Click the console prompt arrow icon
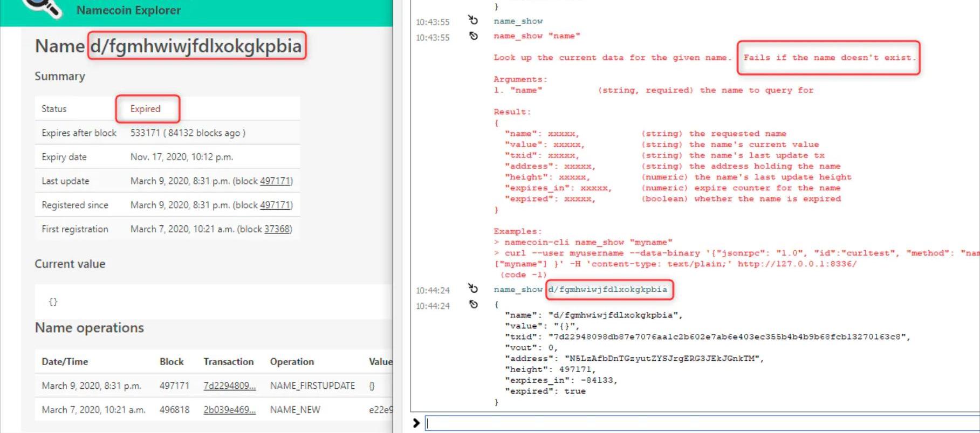 tap(416, 423)
